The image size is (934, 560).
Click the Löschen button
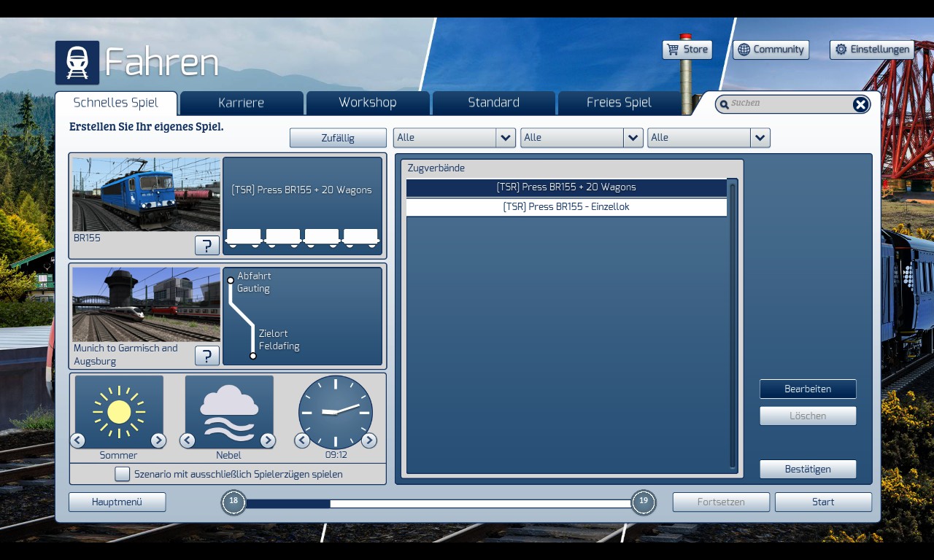pos(808,416)
